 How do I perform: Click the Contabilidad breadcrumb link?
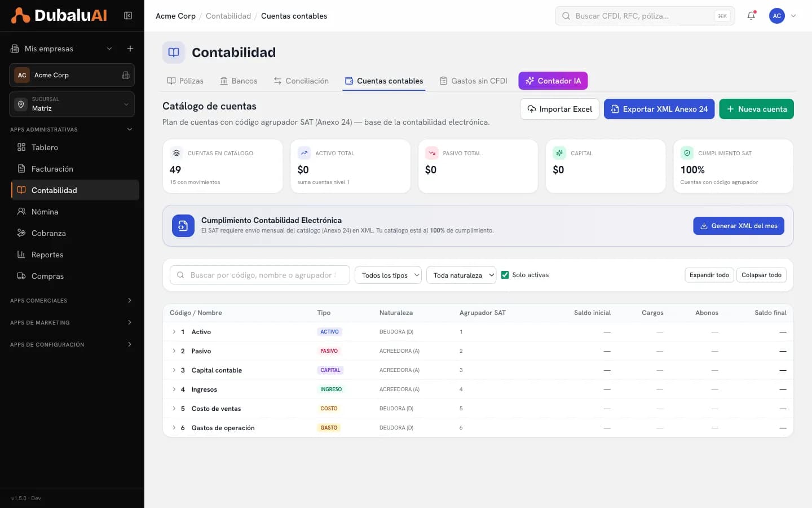coord(228,16)
